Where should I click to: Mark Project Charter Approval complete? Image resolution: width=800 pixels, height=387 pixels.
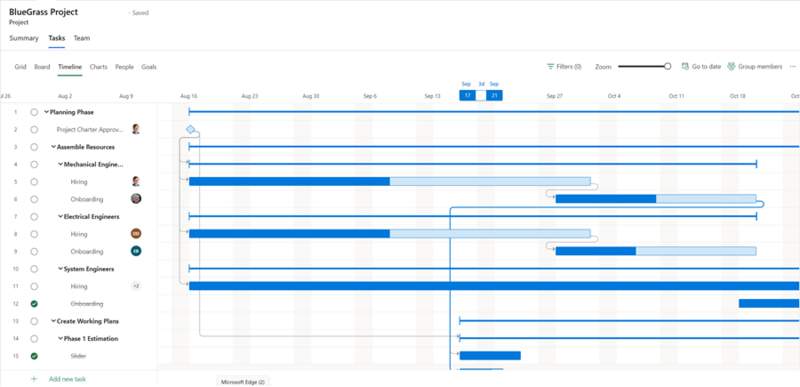pyautogui.click(x=34, y=130)
